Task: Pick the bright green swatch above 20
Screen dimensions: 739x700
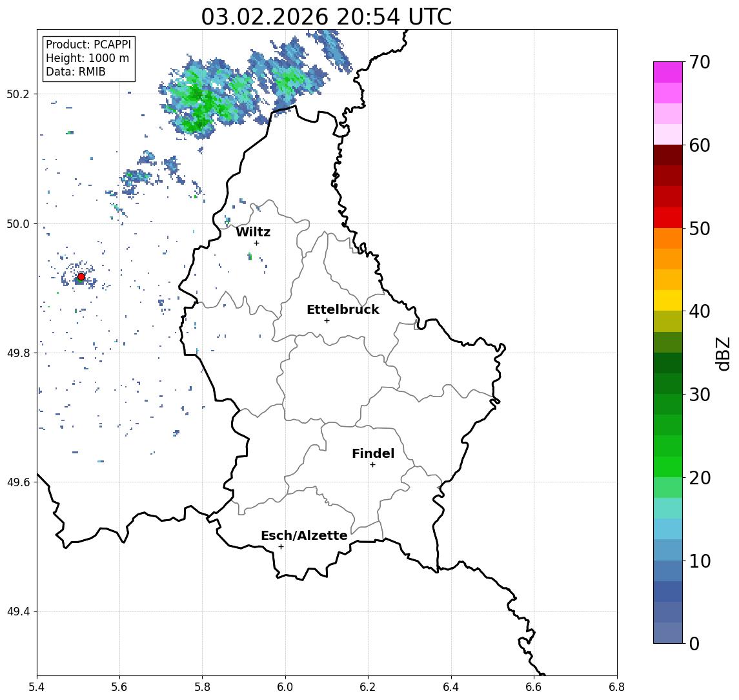Action: click(668, 466)
